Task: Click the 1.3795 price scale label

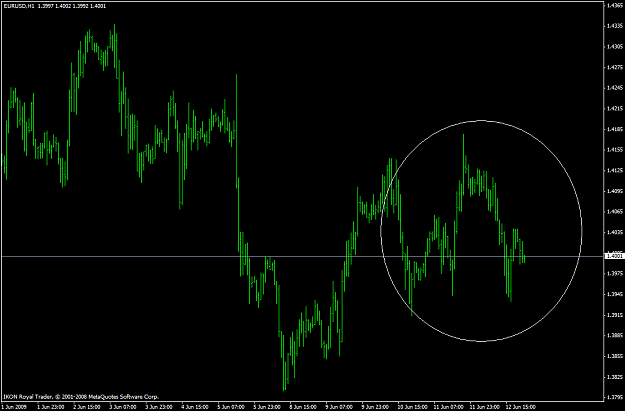Action: [615, 397]
